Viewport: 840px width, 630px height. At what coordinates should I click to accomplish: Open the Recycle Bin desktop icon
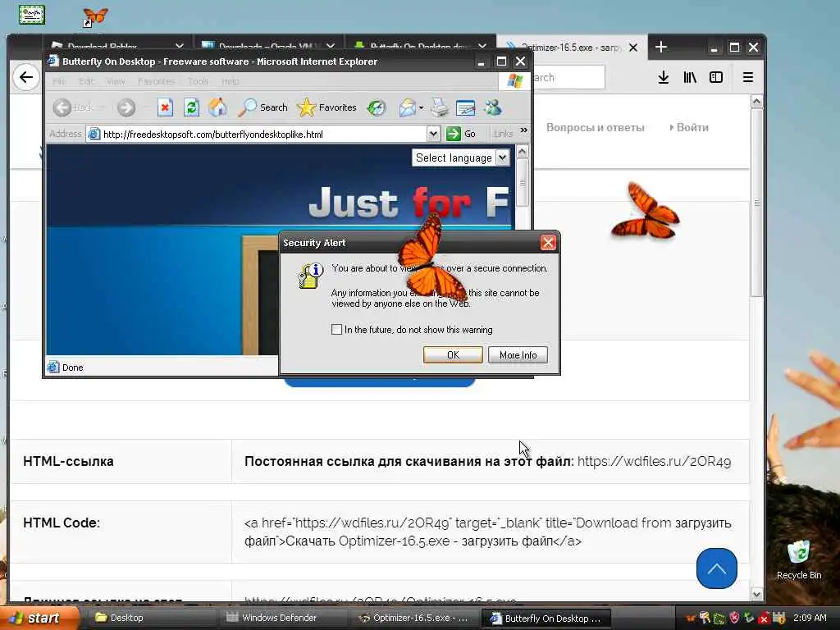(799, 559)
